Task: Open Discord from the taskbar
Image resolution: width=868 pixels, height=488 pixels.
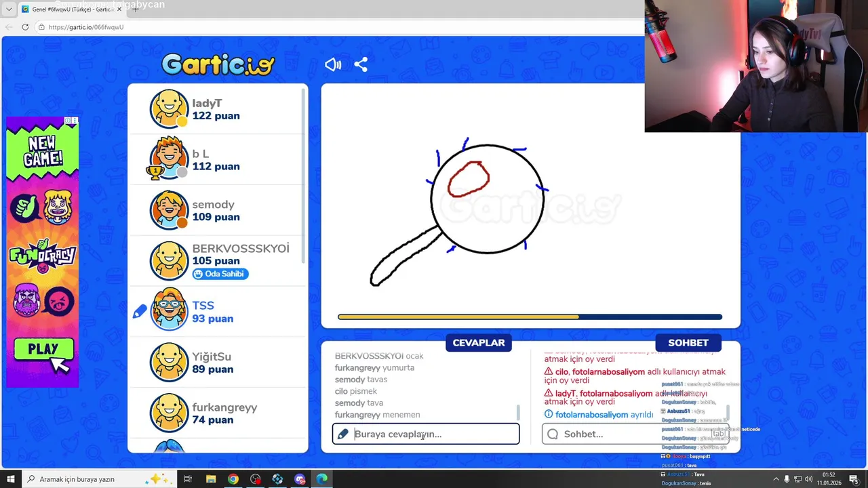Action: (300, 479)
